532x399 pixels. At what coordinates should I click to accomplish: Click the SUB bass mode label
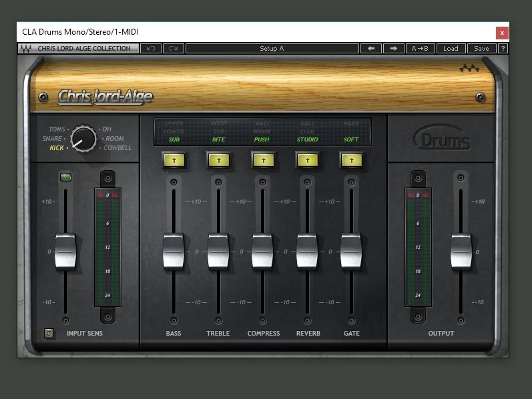tap(174, 139)
